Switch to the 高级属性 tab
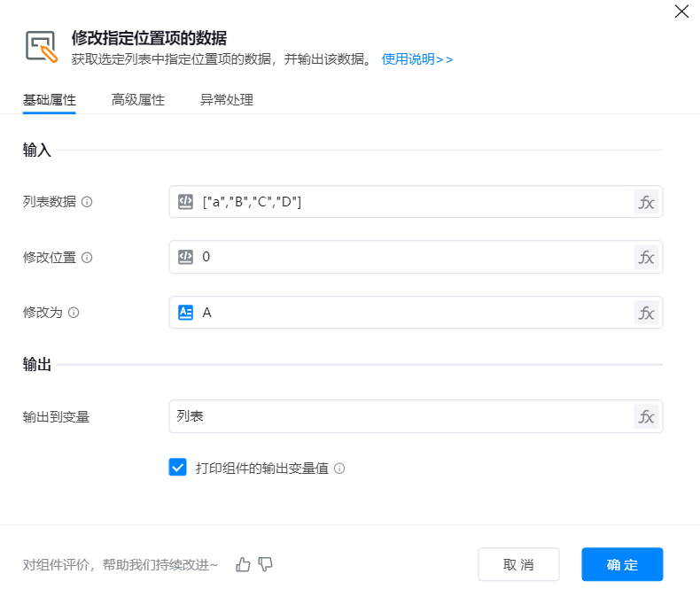700x589 pixels. click(137, 100)
